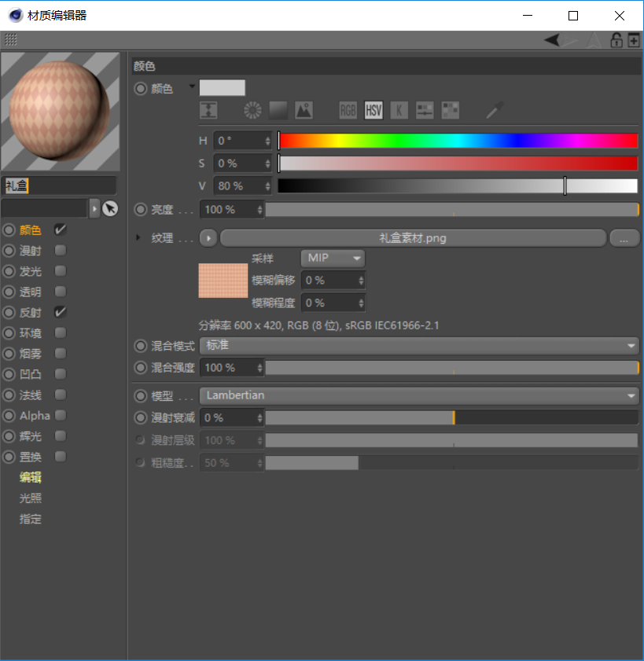Click the lock icon in top right

pyautogui.click(x=616, y=39)
